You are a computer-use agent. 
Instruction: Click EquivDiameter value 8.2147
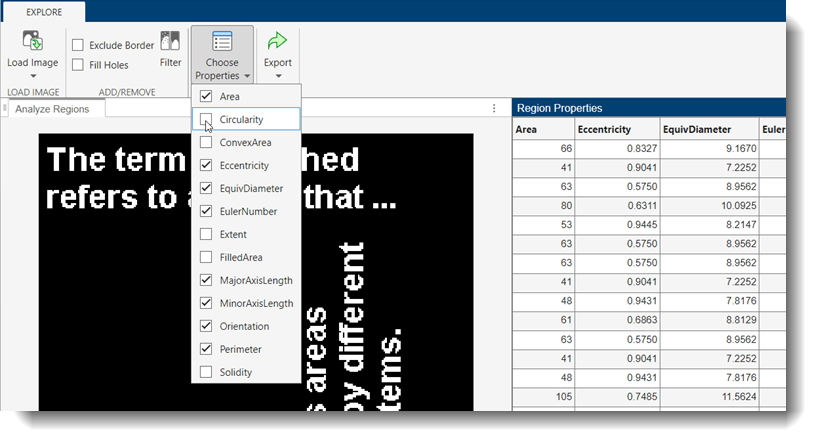click(x=709, y=225)
